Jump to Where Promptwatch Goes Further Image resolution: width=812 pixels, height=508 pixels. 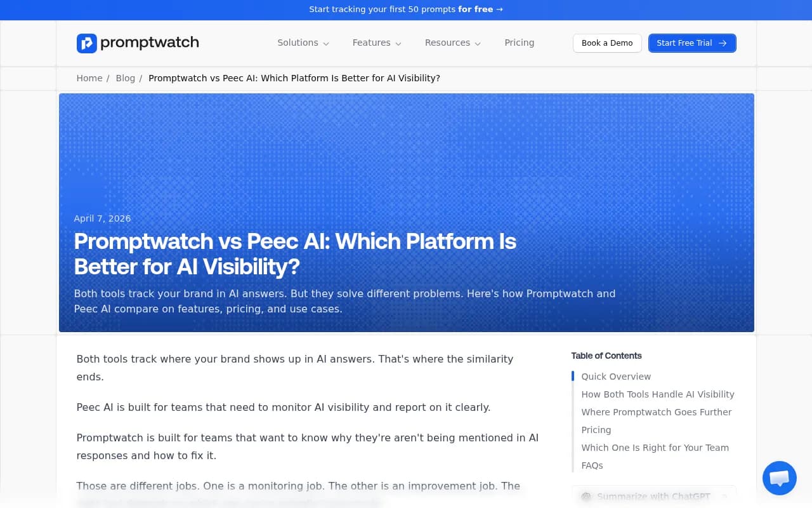[x=657, y=412]
